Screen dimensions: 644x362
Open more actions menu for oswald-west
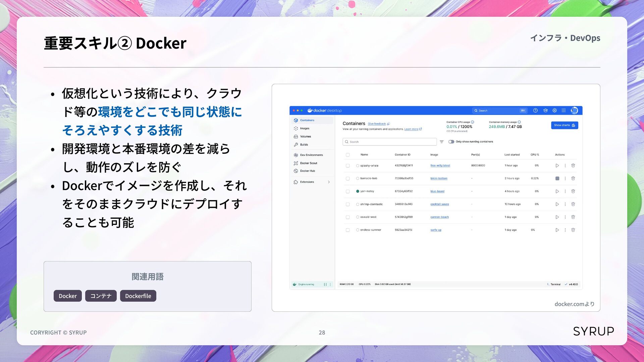[565, 217]
